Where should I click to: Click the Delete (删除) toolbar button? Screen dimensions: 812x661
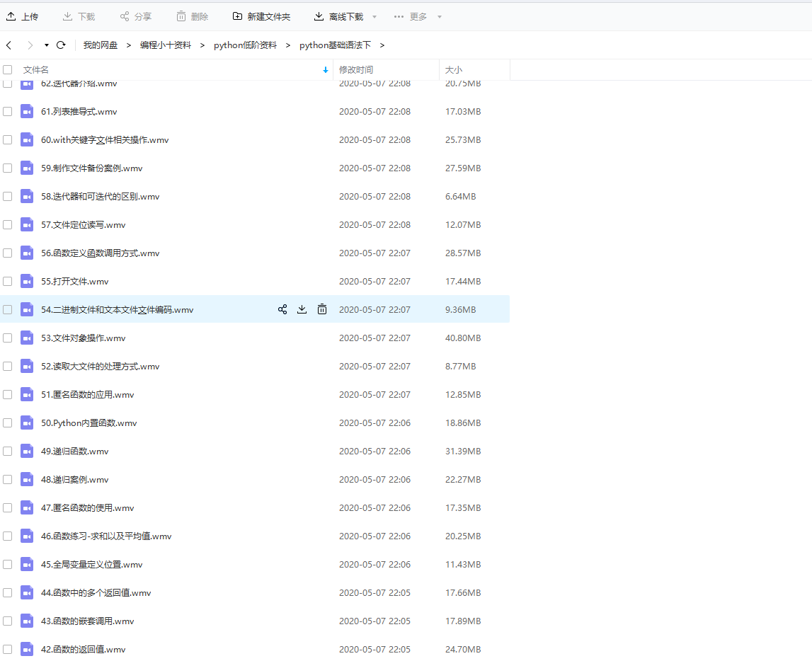[192, 16]
